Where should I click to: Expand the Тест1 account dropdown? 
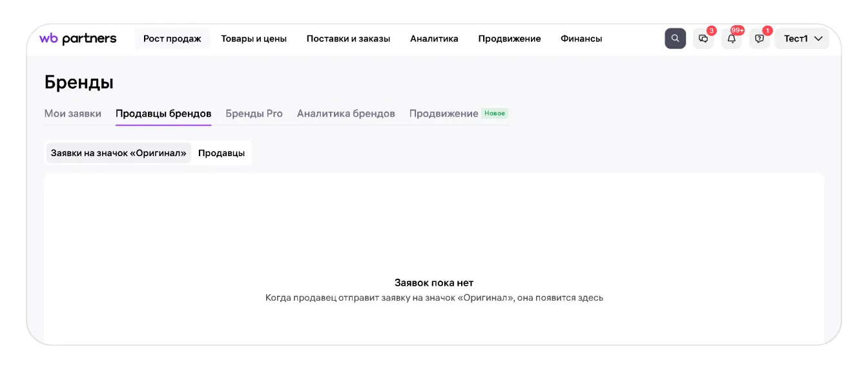[802, 39]
